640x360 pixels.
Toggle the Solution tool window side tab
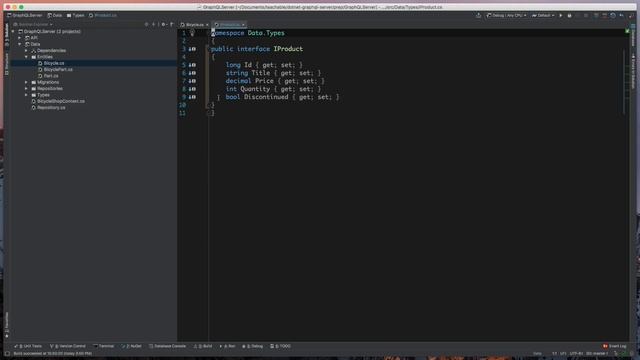(7, 34)
